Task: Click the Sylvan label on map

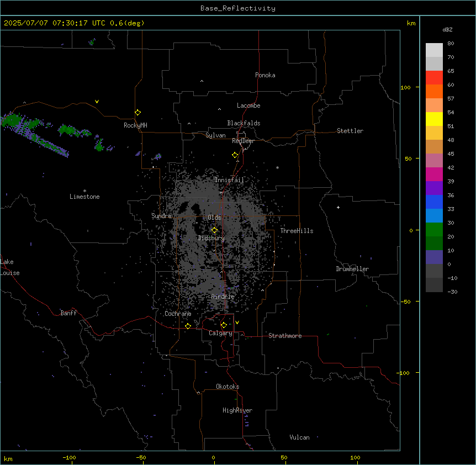Action: (x=215, y=135)
